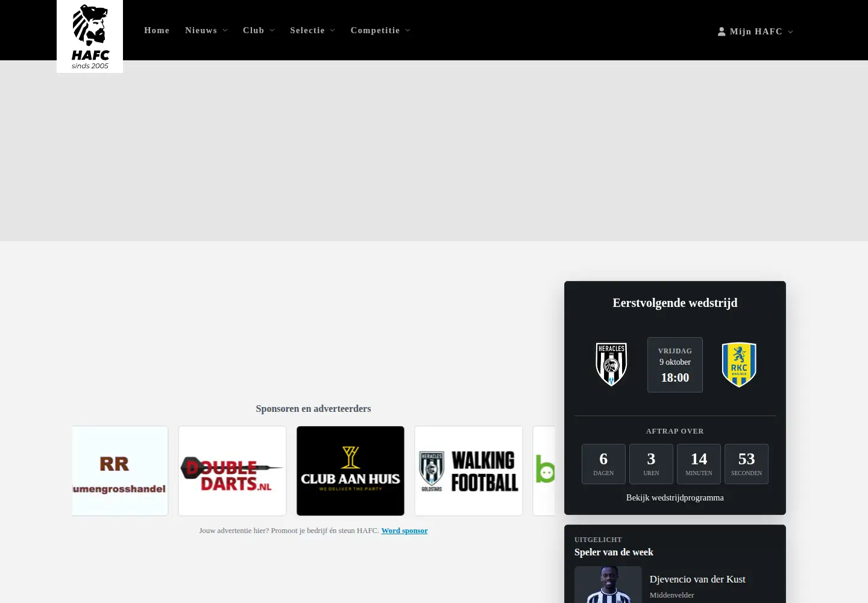The width and height of the screenshot is (868, 603).
Task: Click the player of the week photo
Action: 608,584
